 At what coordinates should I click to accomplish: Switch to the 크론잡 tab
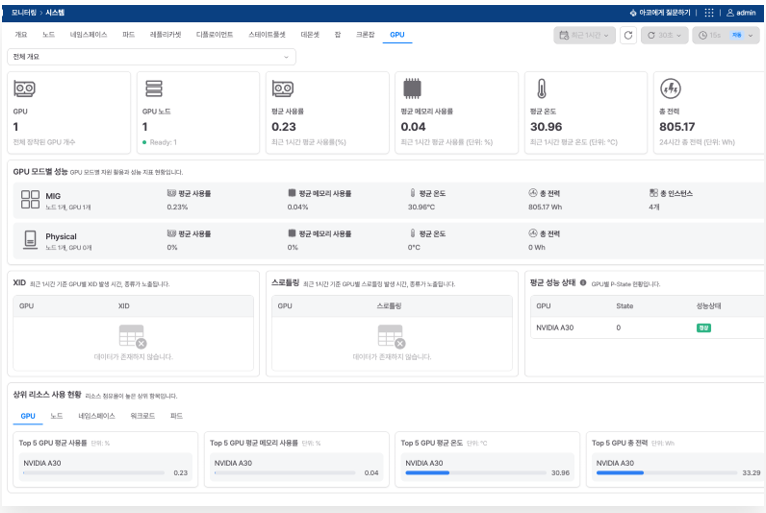[x=365, y=35]
